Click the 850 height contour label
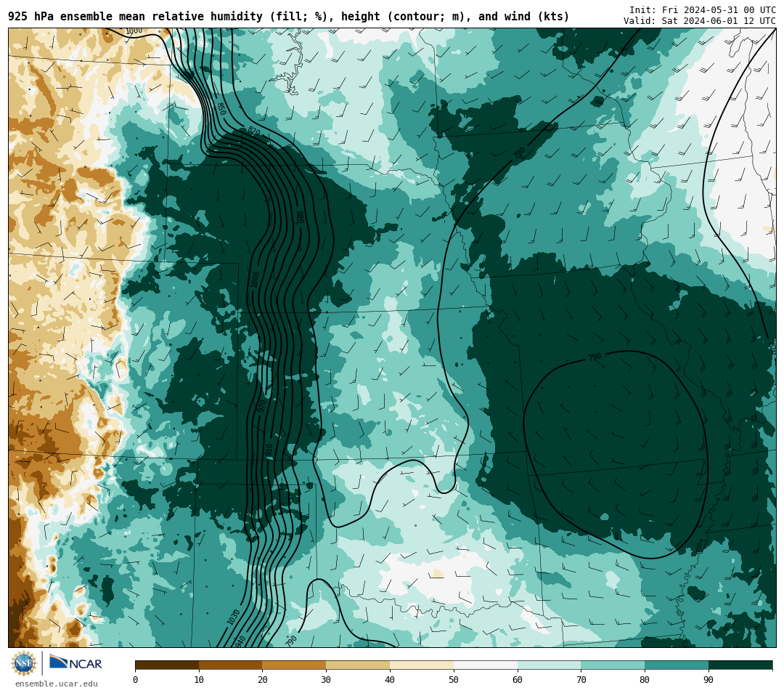 click(221, 108)
